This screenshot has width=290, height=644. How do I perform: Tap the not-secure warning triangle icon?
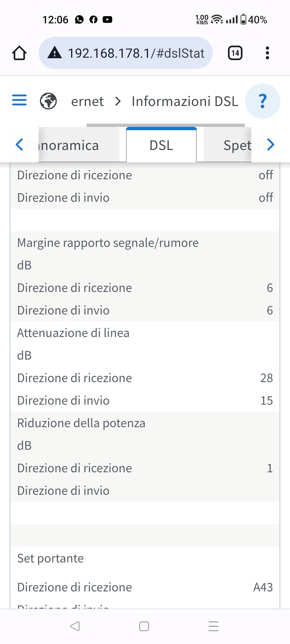(x=55, y=53)
